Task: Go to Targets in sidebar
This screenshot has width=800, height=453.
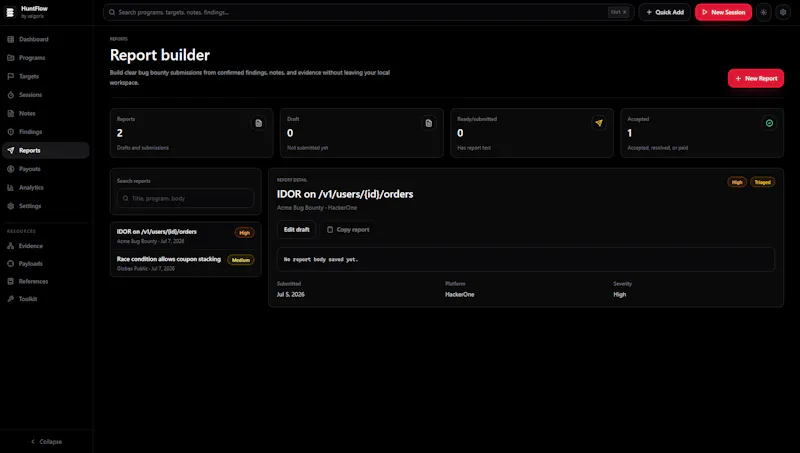Action: (46, 76)
